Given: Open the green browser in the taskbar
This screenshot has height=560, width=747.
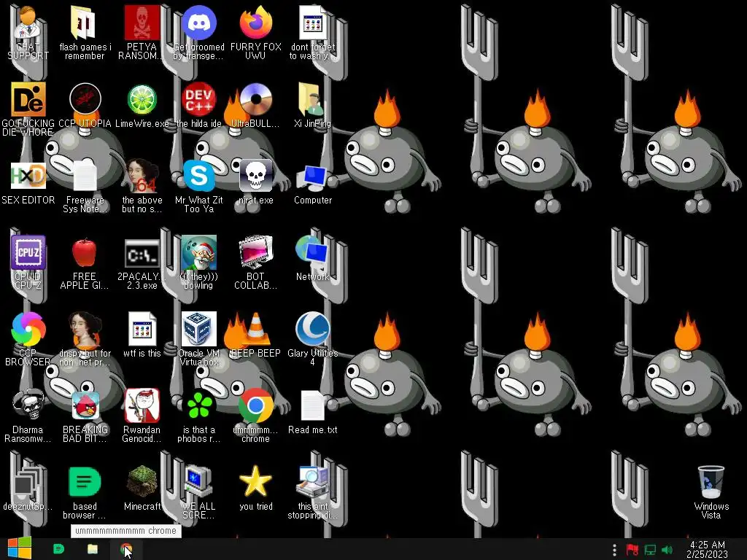Looking at the screenshot, I should [x=58, y=548].
